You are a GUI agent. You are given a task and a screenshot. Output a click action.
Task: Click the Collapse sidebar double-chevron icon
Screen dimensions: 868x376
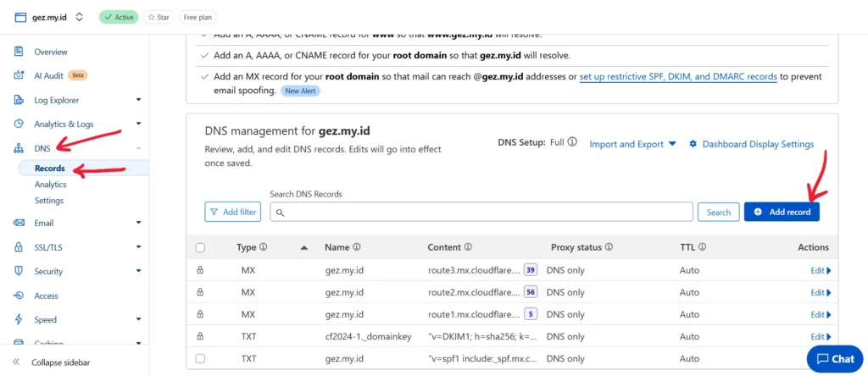pos(17,362)
